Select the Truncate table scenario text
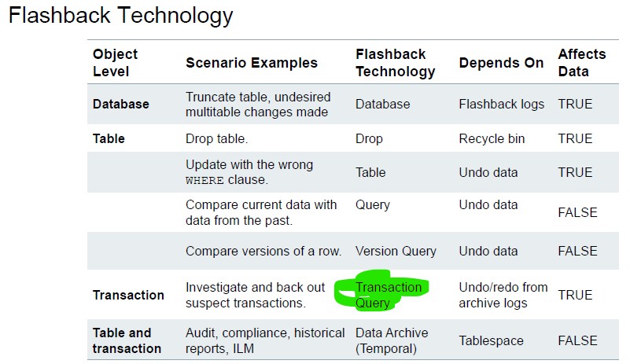Viewport: 630px width, 364px height. [258, 104]
